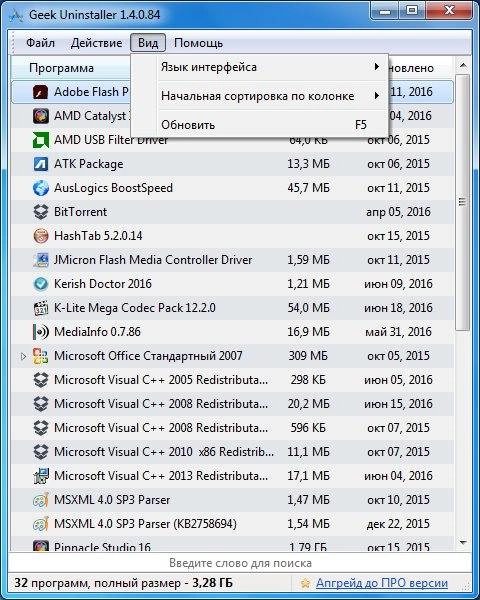The image size is (480, 600).
Task: Click the status text 32 программ
Action: tap(50, 583)
